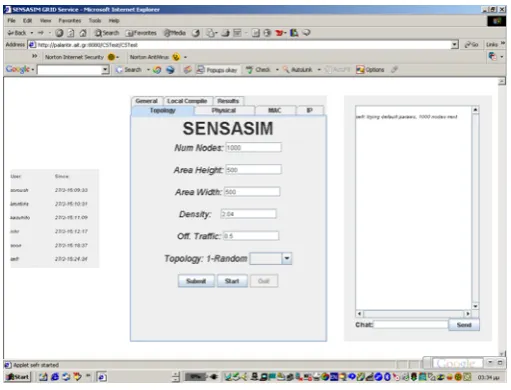Click the Area Width input field

click(x=252, y=192)
